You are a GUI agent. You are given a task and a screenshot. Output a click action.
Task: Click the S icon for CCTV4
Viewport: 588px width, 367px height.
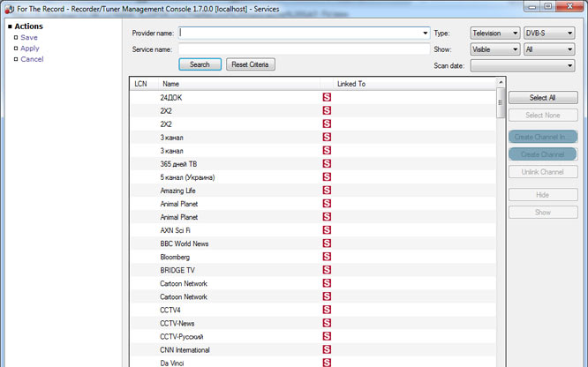(x=326, y=310)
